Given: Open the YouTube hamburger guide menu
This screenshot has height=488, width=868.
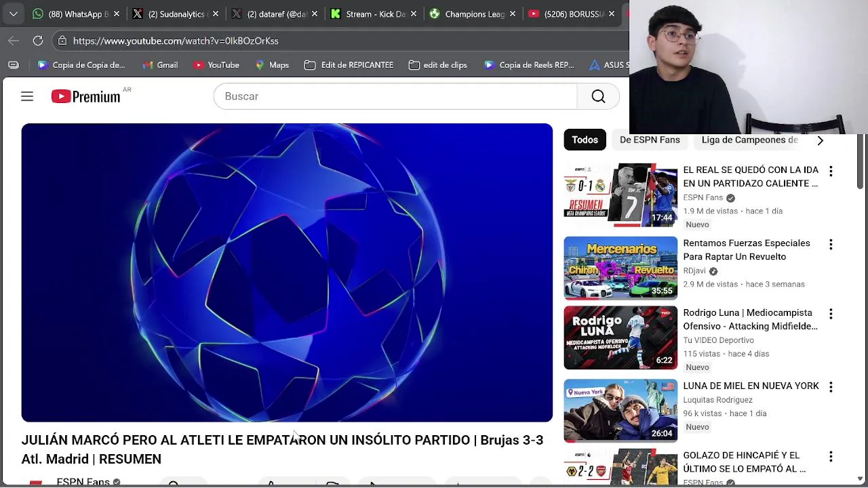Looking at the screenshot, I should tap(27, 96).
